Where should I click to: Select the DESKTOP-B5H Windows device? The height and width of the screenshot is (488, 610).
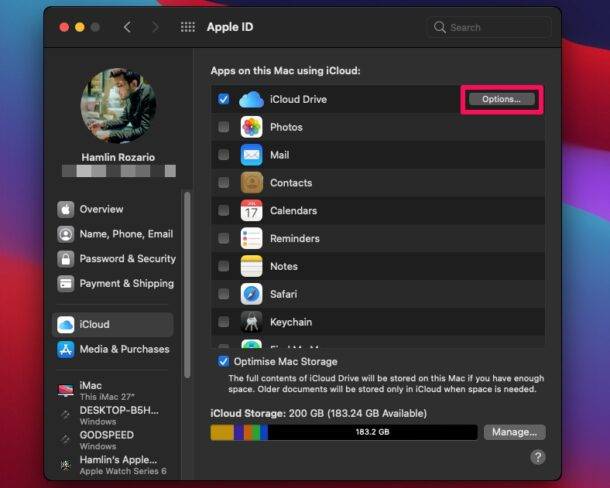[x=113, y=415]
